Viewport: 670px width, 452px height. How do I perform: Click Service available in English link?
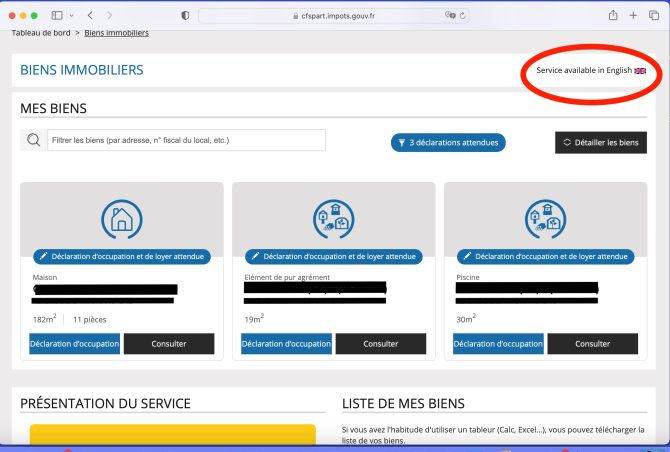[x=591, y=71]
